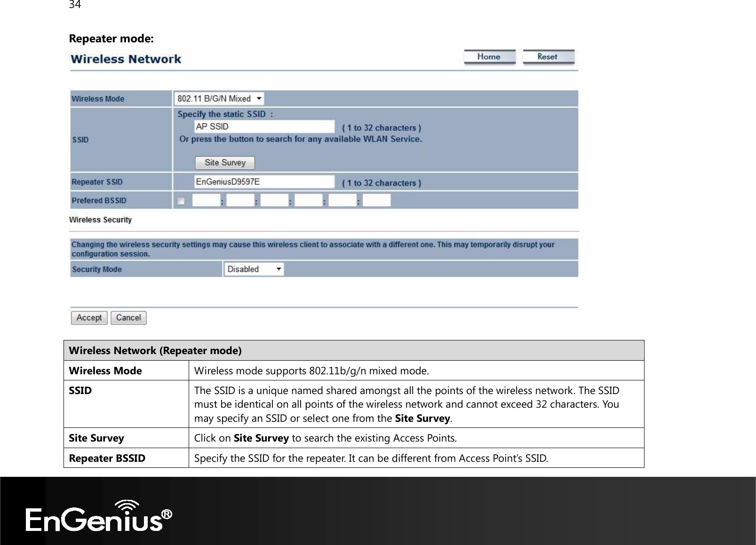Click the 'Repeater mode:' heading
The height and width of the screenshot is (545, 756).
(111, 39)
